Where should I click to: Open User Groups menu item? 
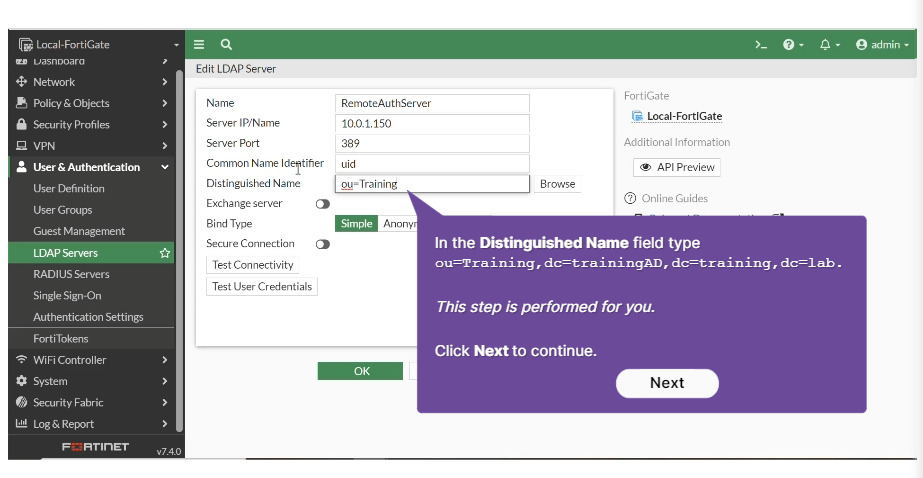[x=62, y=210]
